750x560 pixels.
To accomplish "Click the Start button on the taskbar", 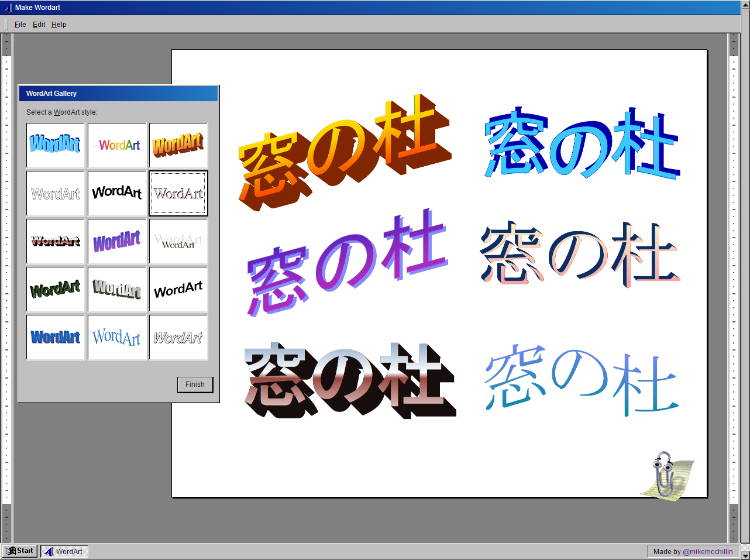I will (x=19, y=551).
